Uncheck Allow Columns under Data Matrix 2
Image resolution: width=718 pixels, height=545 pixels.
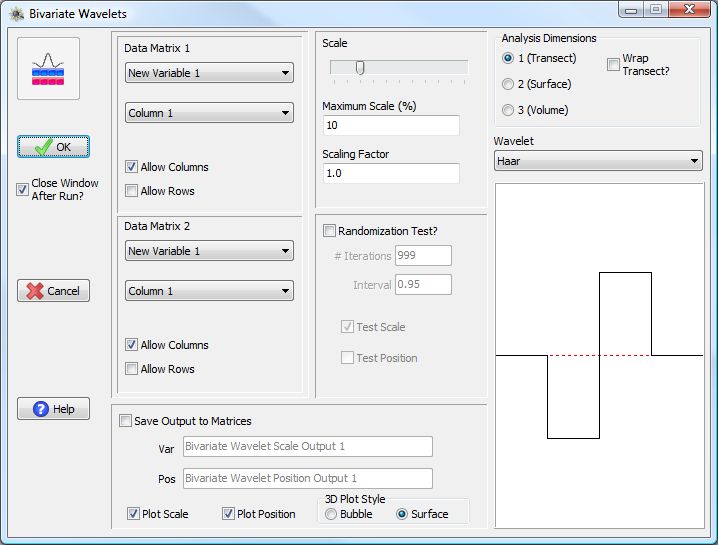click(x=131, y=344)
